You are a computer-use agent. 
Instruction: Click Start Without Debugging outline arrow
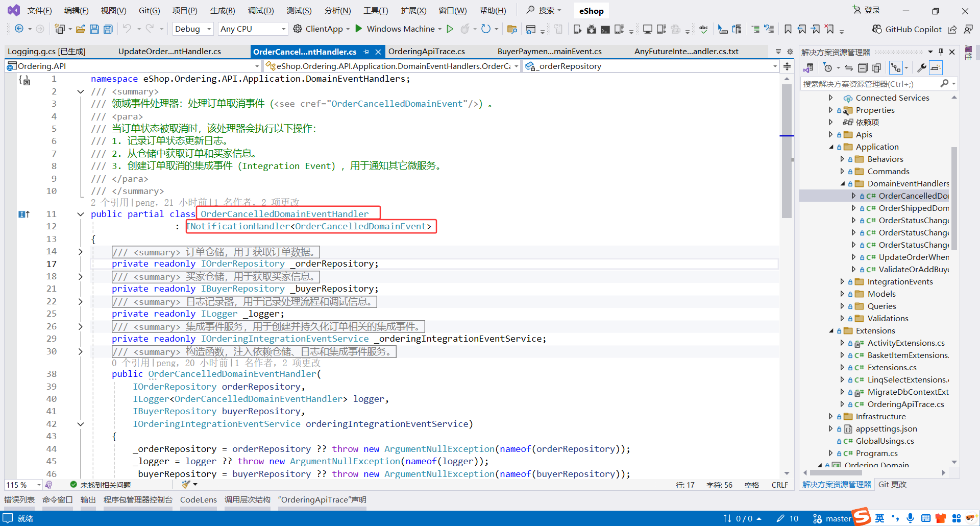450,29
